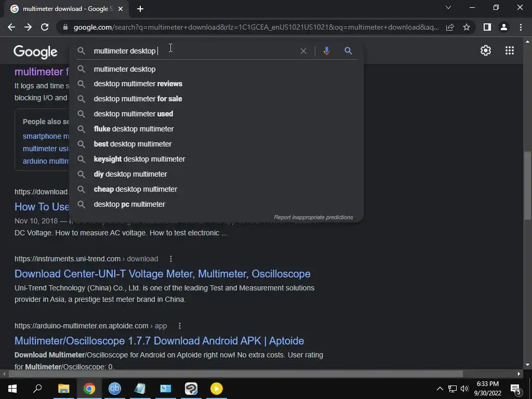Pick 'keysight desktop multimeter' suggestion
Image resolution: width=532 pixels, height=399 pixels.
tap(216, 159)
